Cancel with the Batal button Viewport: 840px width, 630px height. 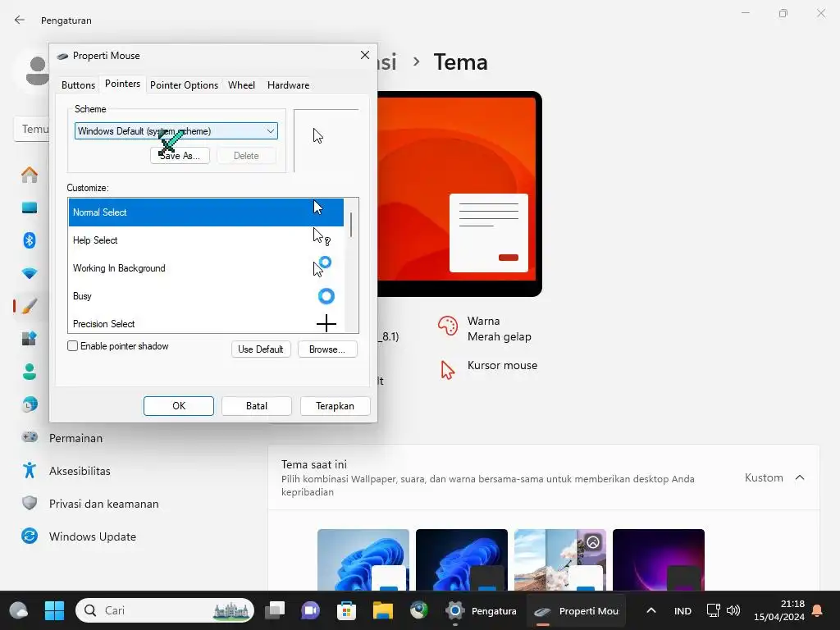pyautogui.click(x=257, y=406)
